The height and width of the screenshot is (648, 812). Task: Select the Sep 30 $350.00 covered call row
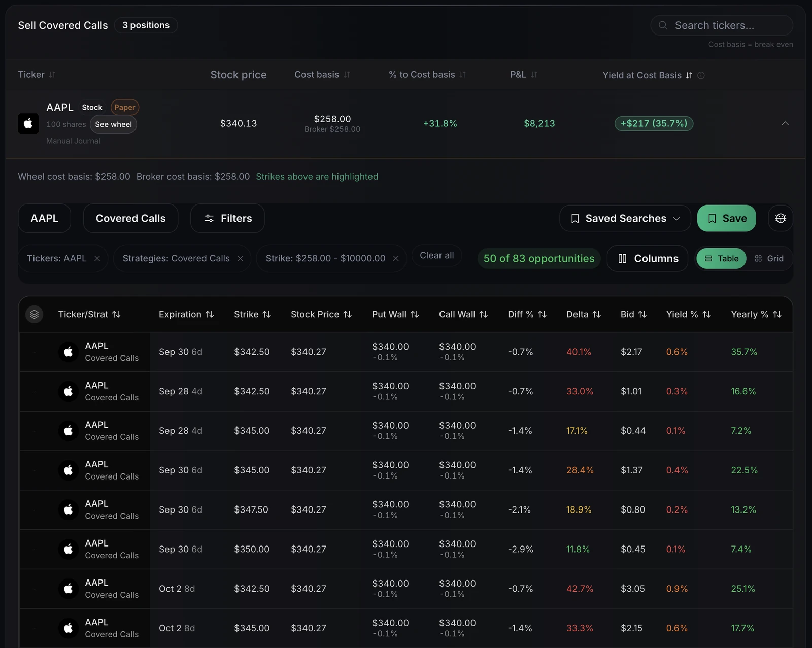click(406, 550)
